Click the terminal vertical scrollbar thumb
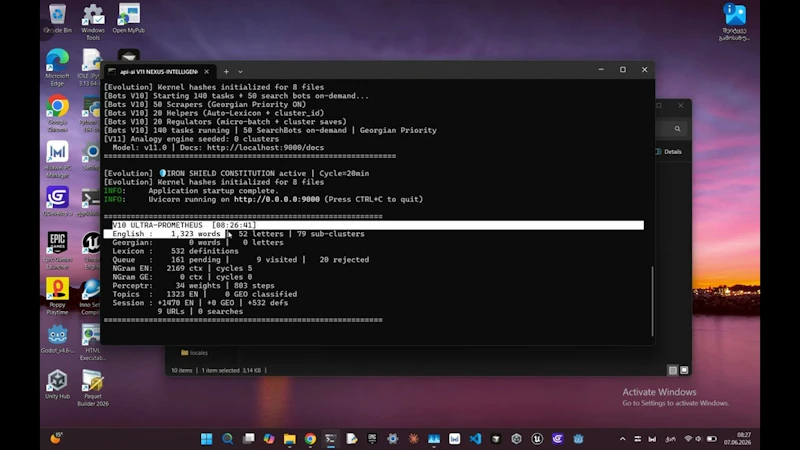Screen dimensions: 800x450 point(652,301)
